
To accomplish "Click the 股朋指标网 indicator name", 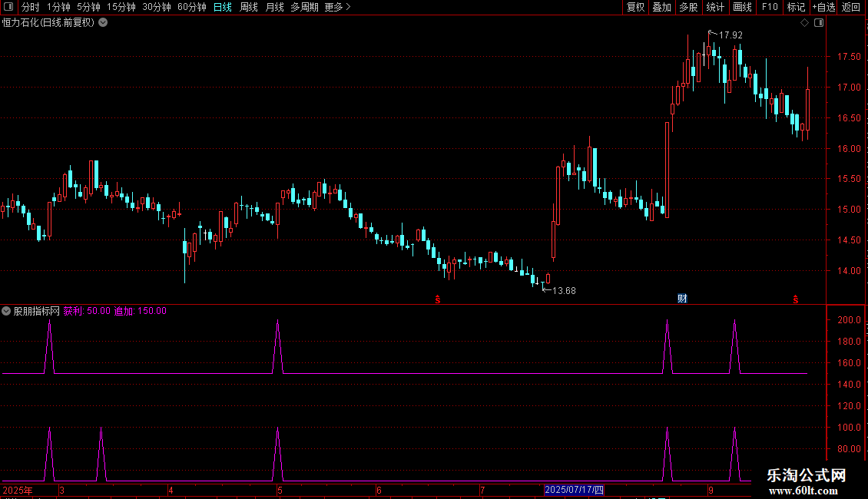I will [x=37, y=311].
